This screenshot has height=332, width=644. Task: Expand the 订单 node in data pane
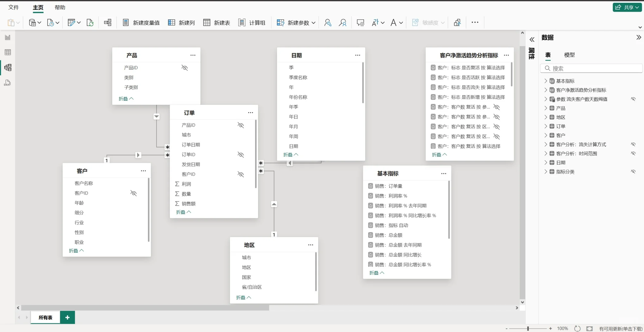[546, 126]
